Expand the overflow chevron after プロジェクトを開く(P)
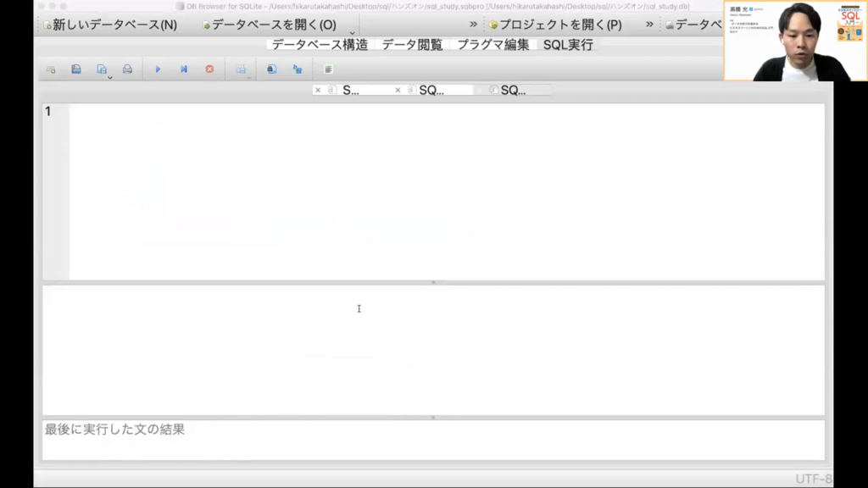The image size is (868, 488). click(649, 24)
